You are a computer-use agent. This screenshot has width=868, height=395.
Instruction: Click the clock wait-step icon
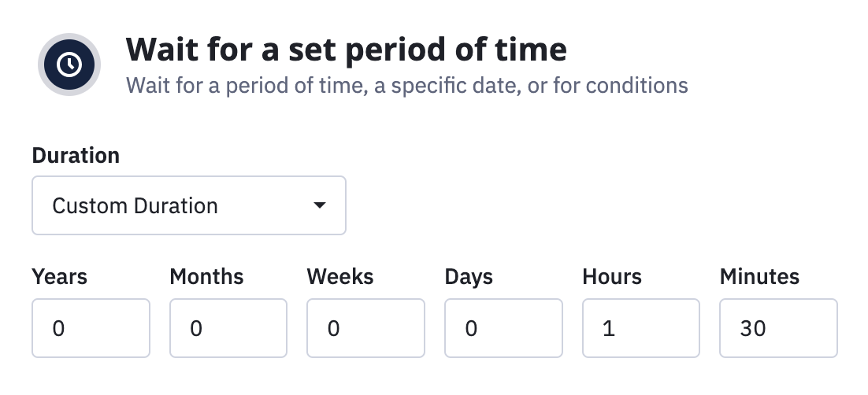pyautogui.click(x=69, y=65)
